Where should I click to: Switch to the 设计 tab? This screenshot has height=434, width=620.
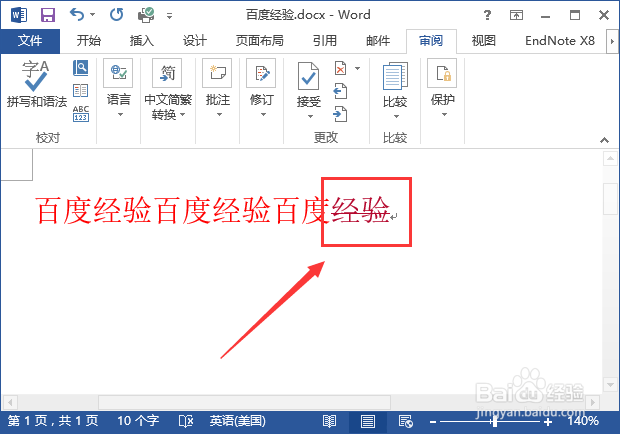[x=195, y=41]
